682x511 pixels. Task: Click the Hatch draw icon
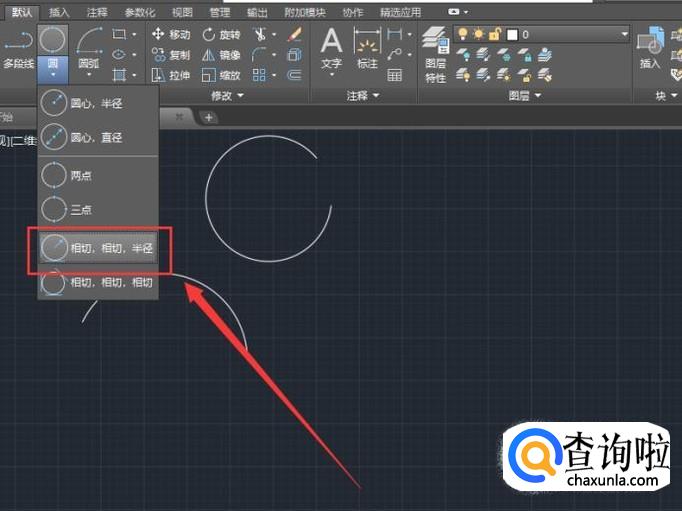119,75
